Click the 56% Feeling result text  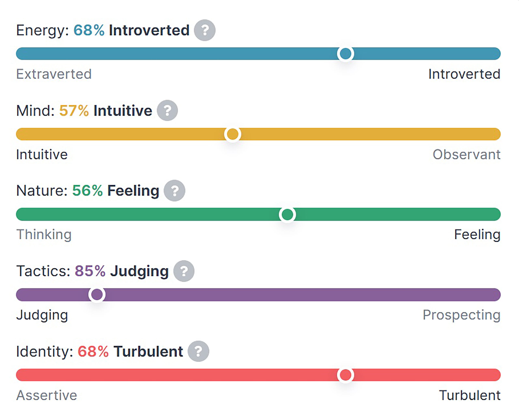pos(115,190)
